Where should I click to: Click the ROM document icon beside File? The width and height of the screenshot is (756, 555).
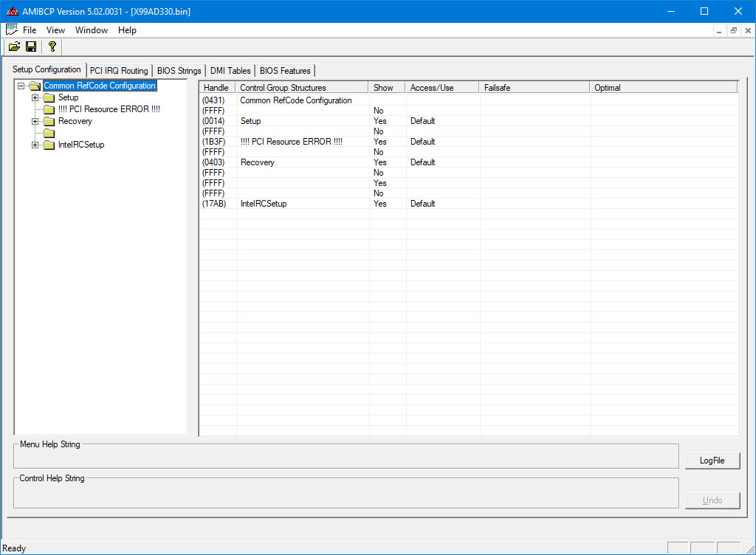[11, 30]
